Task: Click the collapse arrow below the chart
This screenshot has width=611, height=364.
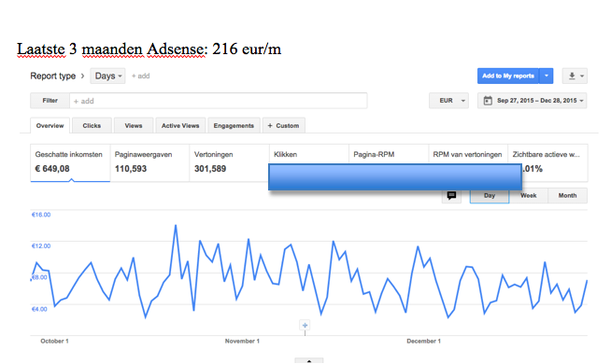Action: click(309, 360)
